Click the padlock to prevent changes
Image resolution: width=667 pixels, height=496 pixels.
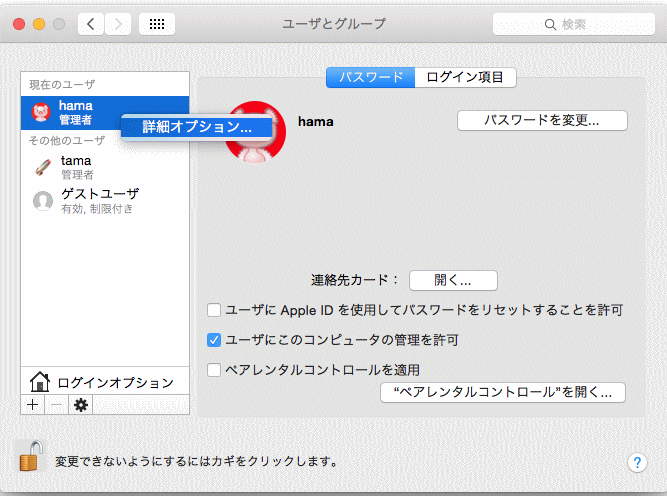(x=31, y=456)
